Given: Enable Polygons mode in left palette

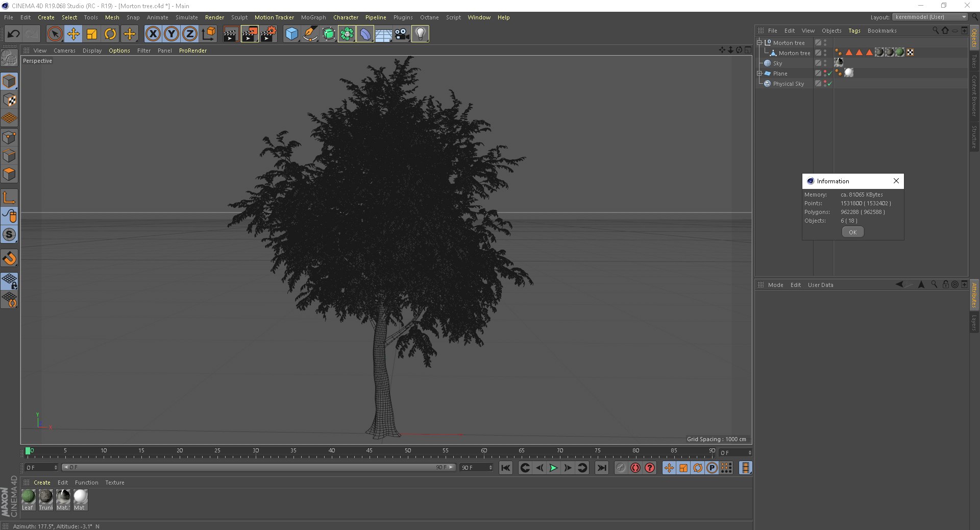Looking at the screenshot, I should (x=9, y=174).
